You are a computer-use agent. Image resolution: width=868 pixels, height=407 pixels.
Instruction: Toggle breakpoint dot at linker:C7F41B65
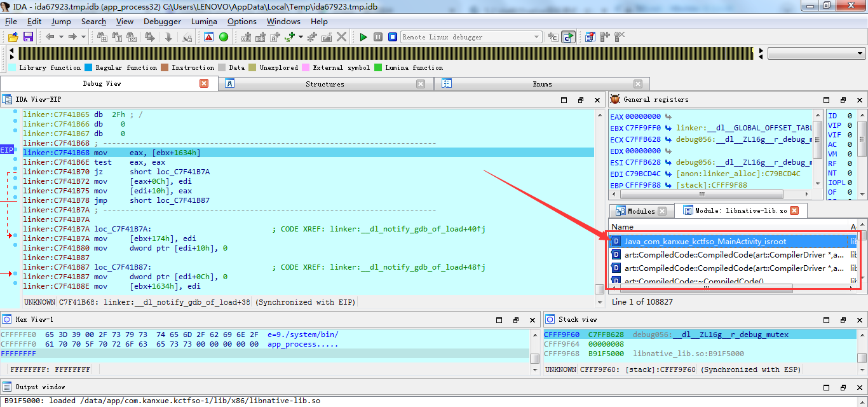(15, 111)
